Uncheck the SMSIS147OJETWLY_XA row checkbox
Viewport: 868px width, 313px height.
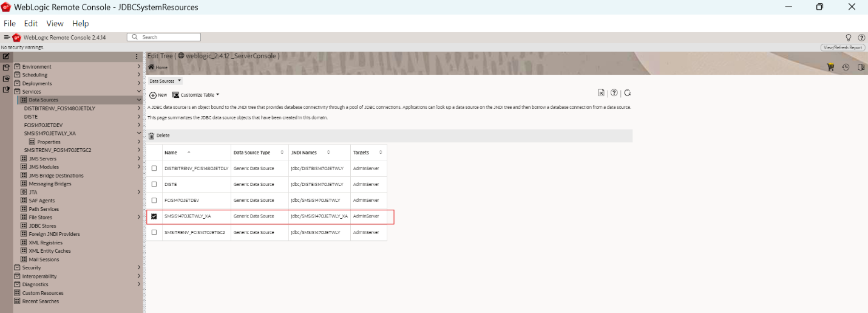tap(154, 216)
